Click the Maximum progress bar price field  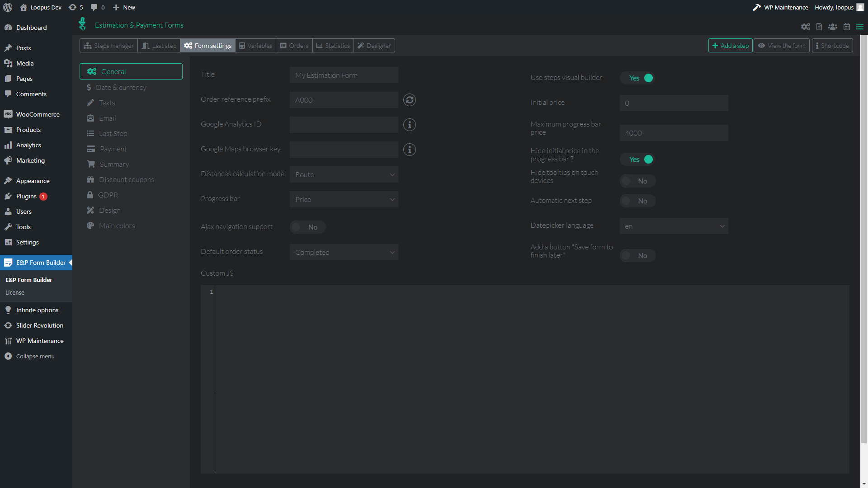[x=674, y=133]
